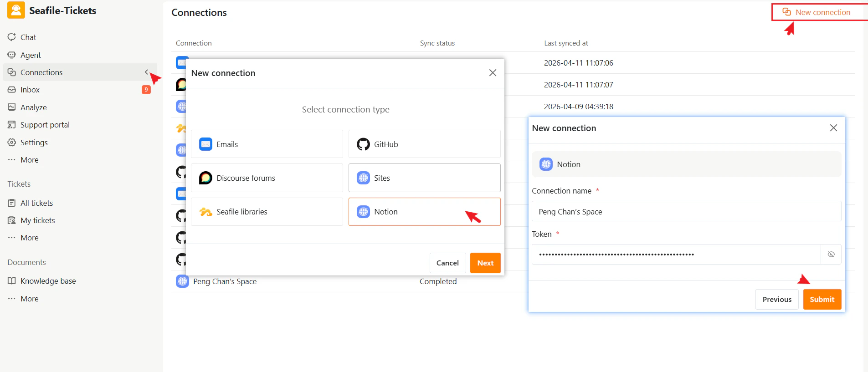Click the Seafile-Tickets logo icon

pos(16,10)
